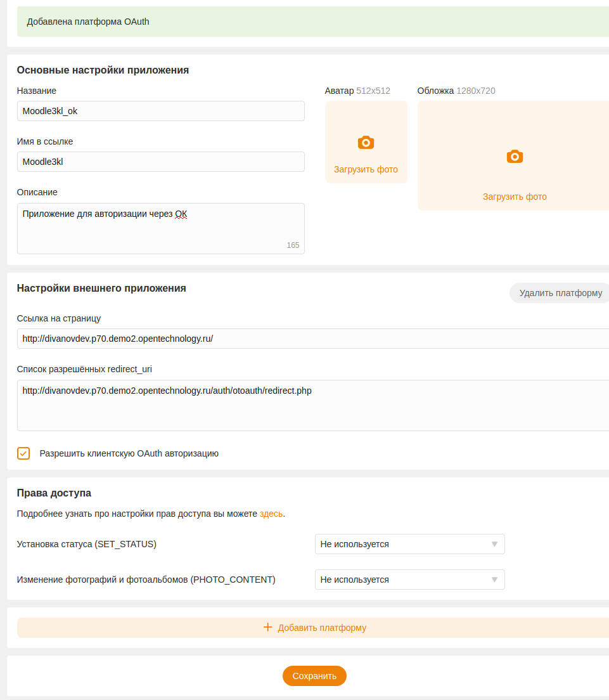Toggle client OAuth authorization checkbox
Screen dimensions: 609x700
point(23,453)
